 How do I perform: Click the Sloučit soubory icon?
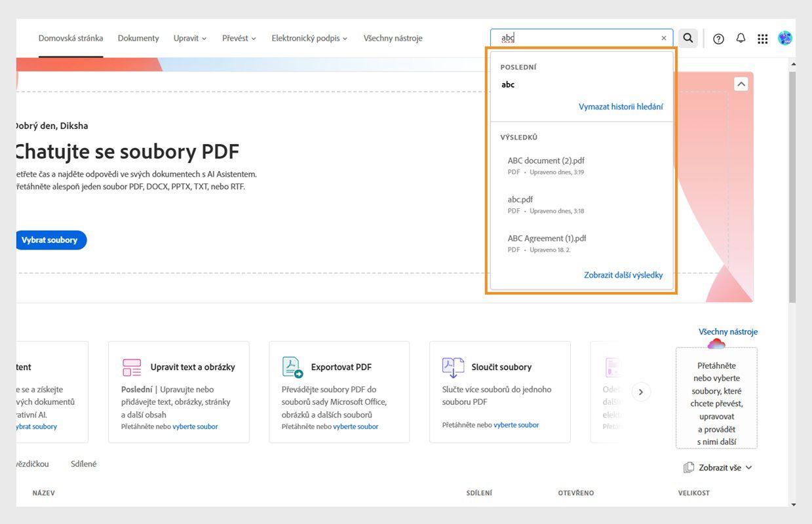453,367
